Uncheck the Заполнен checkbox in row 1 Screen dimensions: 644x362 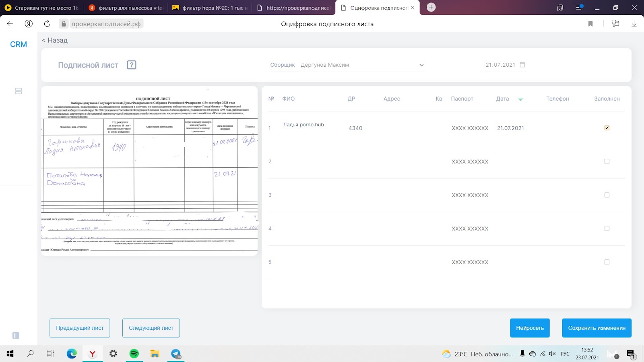pos(607,128)
